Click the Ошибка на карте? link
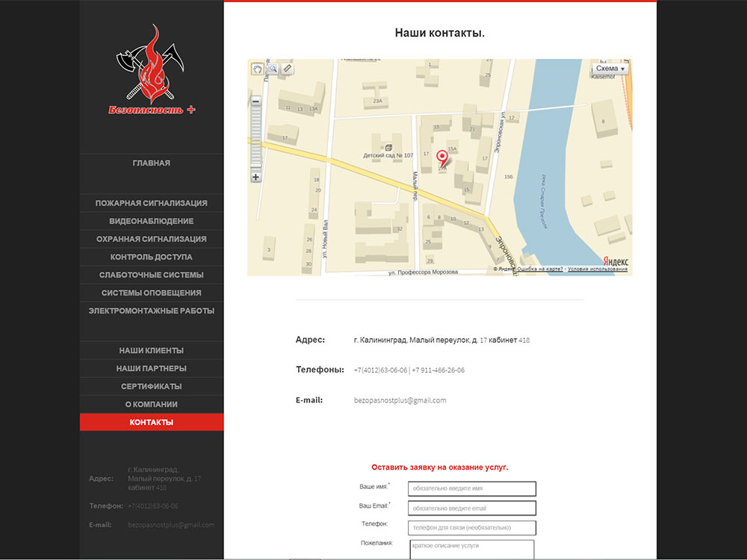The height and width of the screenshot is (560, 747). tap(540, 269)
